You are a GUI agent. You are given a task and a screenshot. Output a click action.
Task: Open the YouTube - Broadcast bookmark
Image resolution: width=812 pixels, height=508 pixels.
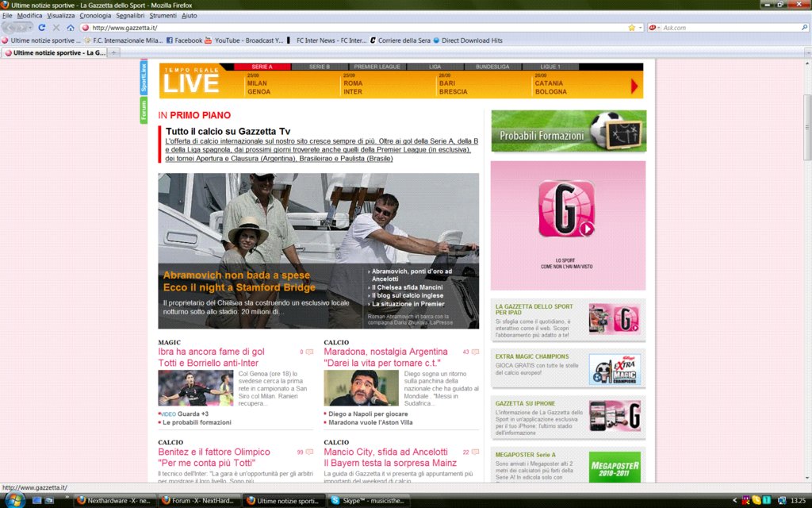(x=244, y=40)
